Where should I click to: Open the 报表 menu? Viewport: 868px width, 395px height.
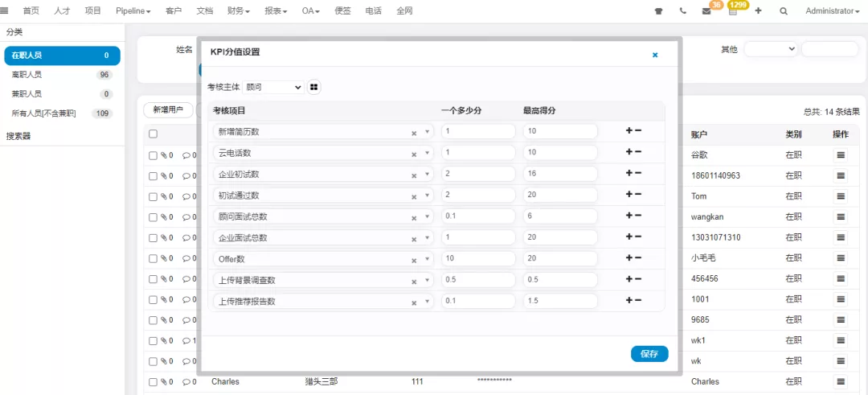point(276,11)
